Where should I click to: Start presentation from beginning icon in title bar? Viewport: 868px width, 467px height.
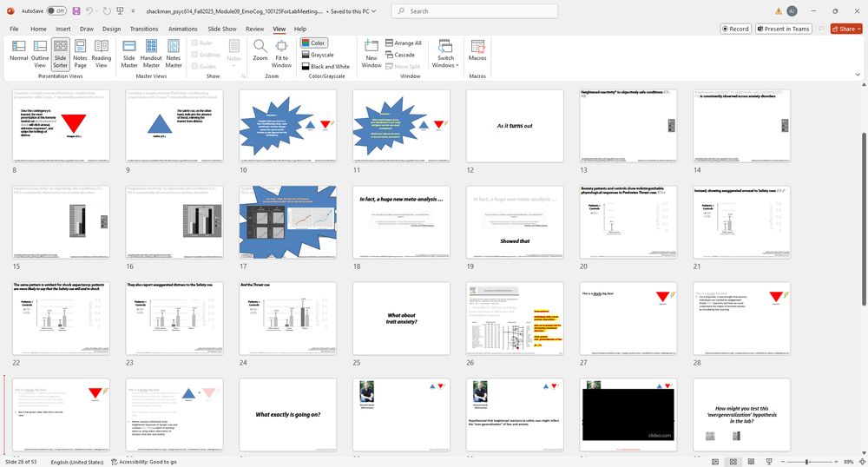tap(120, 11)
